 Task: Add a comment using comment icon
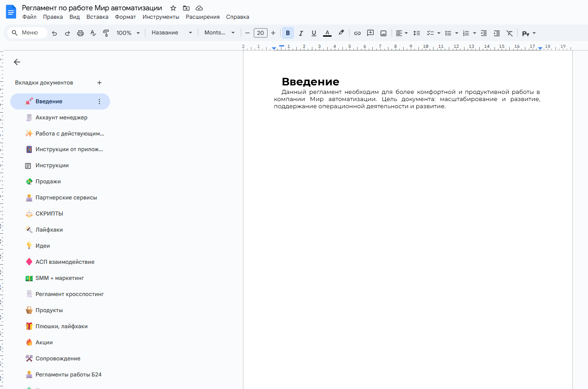[x=371, y=33]
